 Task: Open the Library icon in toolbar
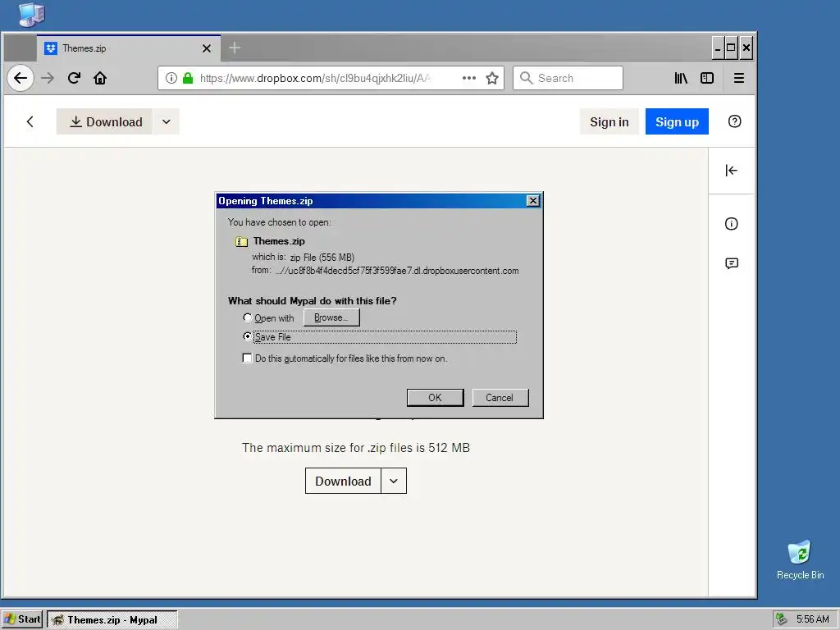click(x=681, y=78)
